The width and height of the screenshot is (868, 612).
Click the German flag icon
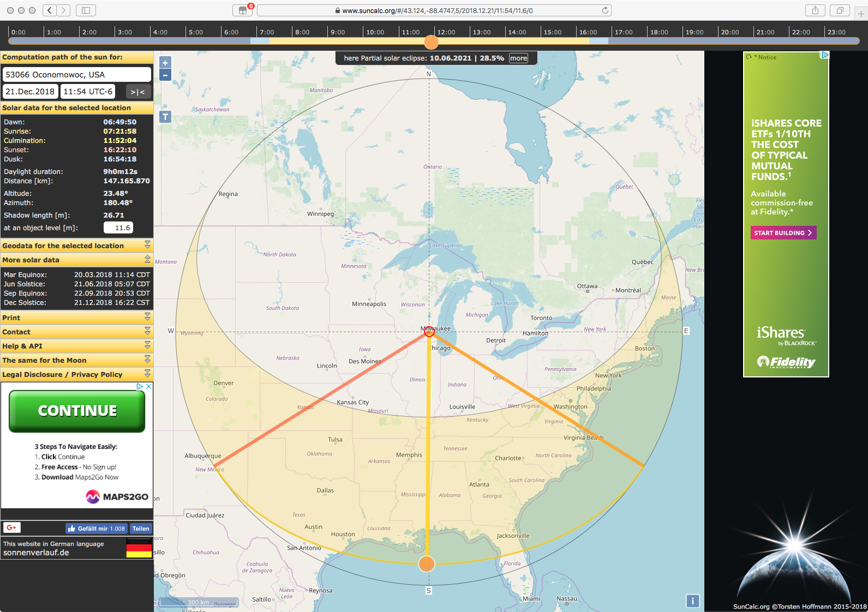(139, 548)
